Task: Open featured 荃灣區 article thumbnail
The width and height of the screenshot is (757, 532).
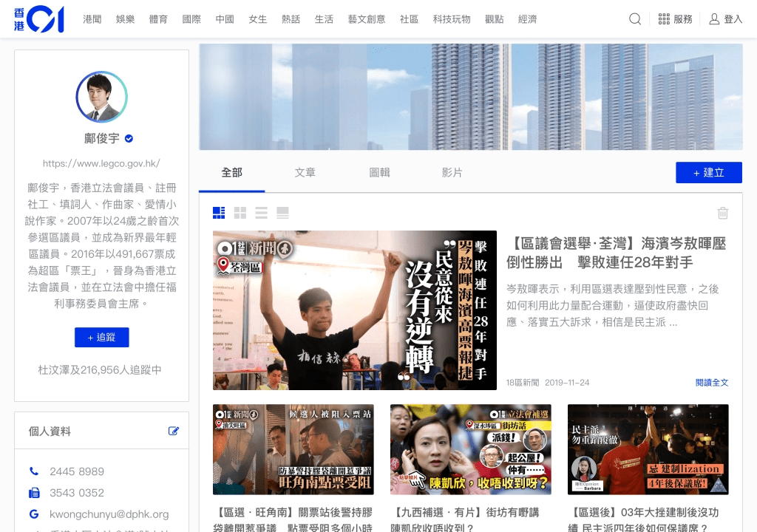Action: (355, 310)
